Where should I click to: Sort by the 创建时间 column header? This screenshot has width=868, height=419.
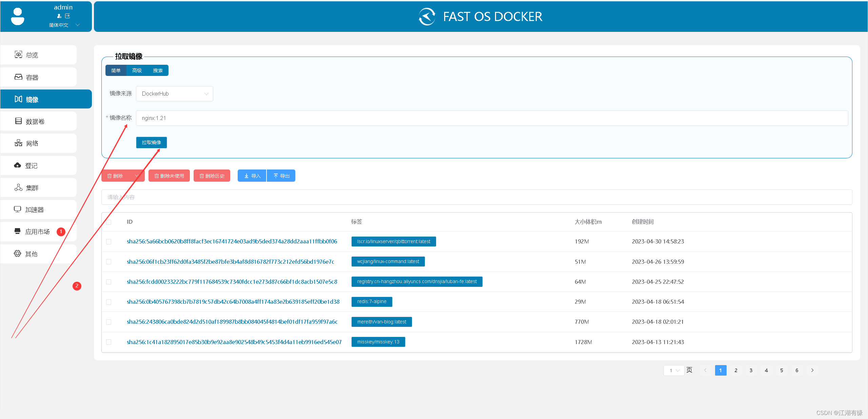[x=643, y=222]
